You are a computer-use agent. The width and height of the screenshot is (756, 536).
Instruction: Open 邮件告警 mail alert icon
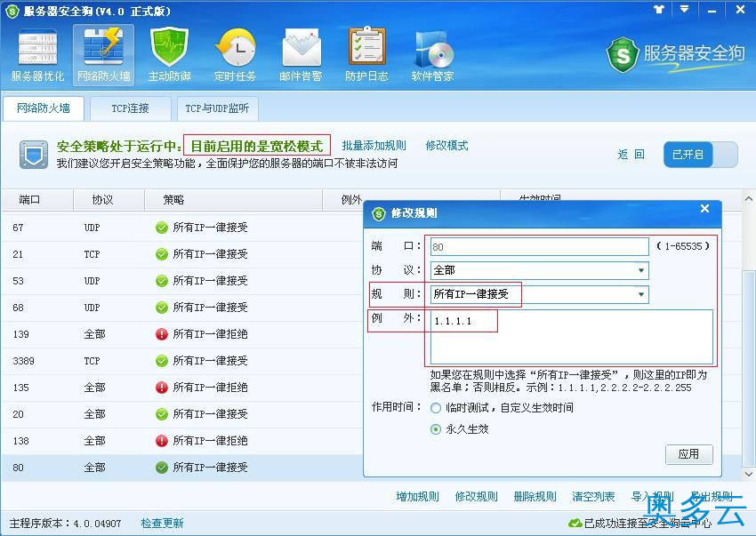pyautogui.click(x=301, y=55)
